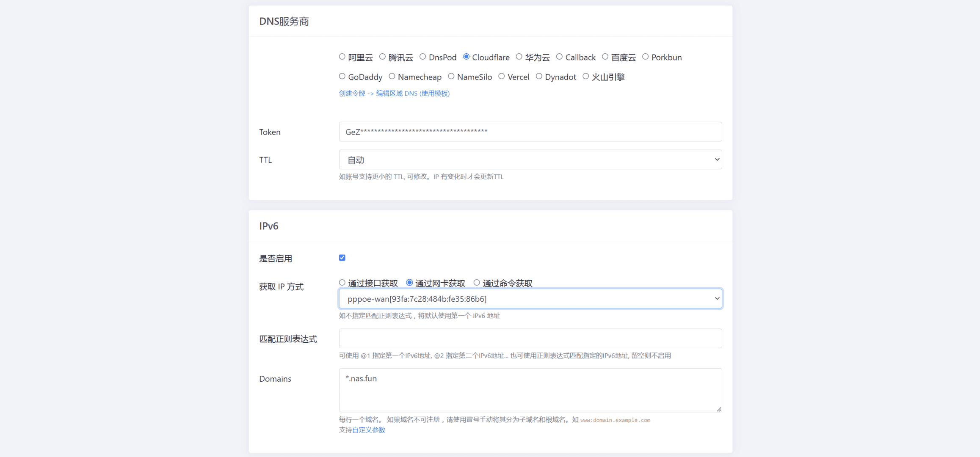This screenshot has width=980, height=457.
Task: Open the TTL 自动 dropdown
Action: click(530, 160)
